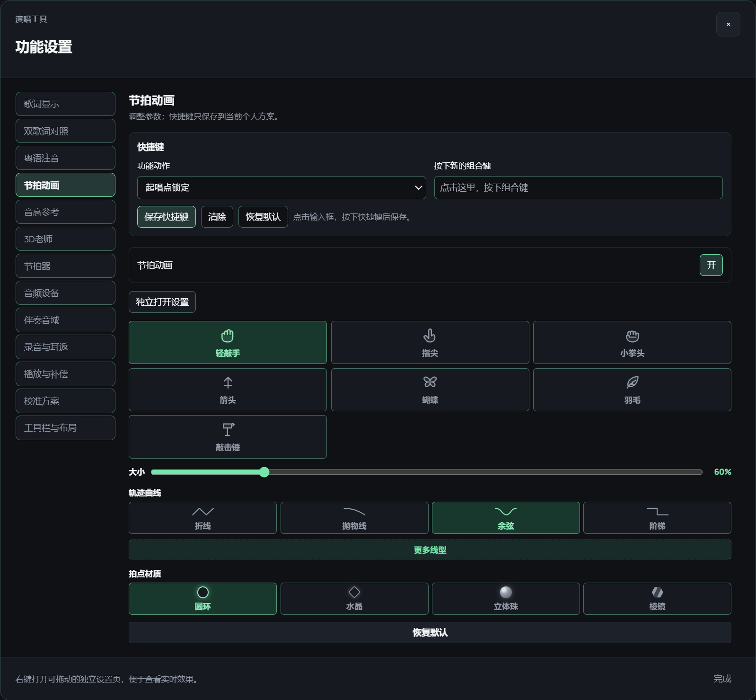Click the 保存快捷键 button
The width and height of the screenshot is (756, 700).
click(x=167, y=217)
